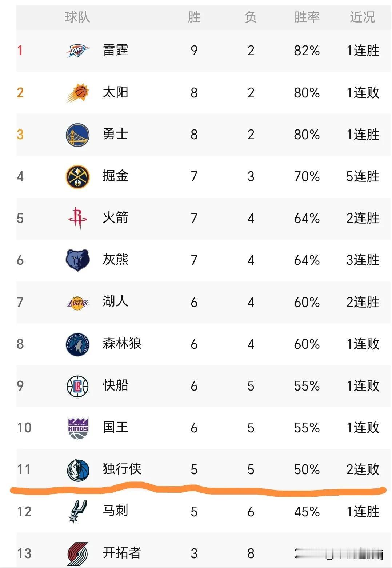The image size is (392, 568).
Task: Open the Sacramento Kings logo
Action: 78,428
